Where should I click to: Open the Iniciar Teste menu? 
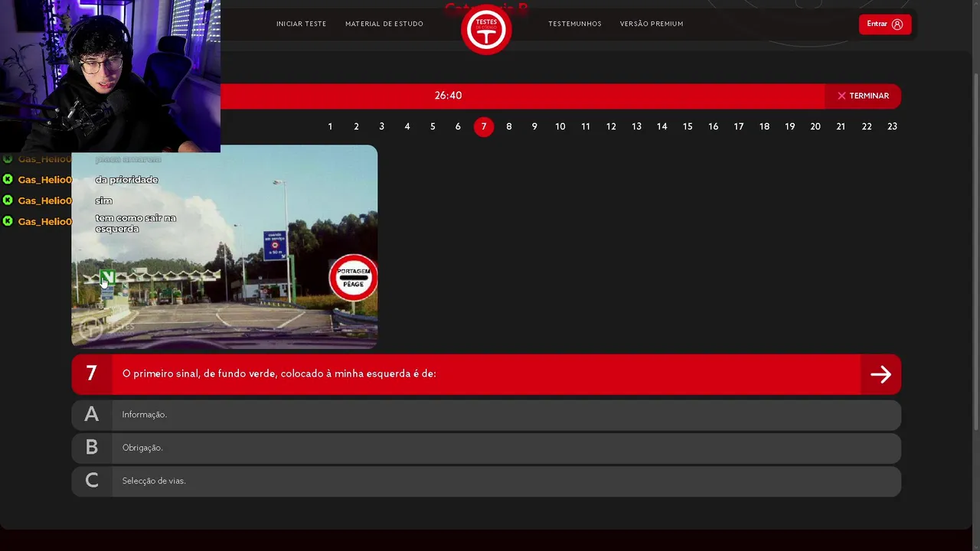click(x=301, y=24)
